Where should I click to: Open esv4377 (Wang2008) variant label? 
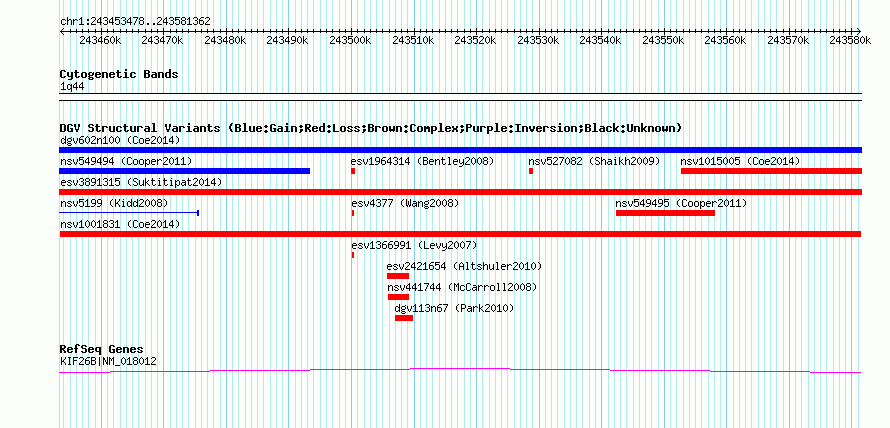pos(405,203)
